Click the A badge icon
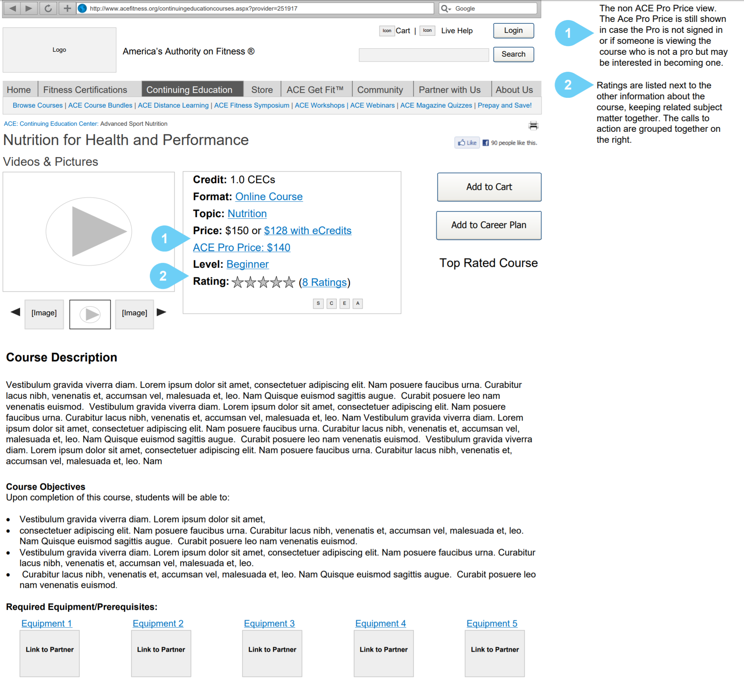The image size is (744, 700). [x=357, y=303]
